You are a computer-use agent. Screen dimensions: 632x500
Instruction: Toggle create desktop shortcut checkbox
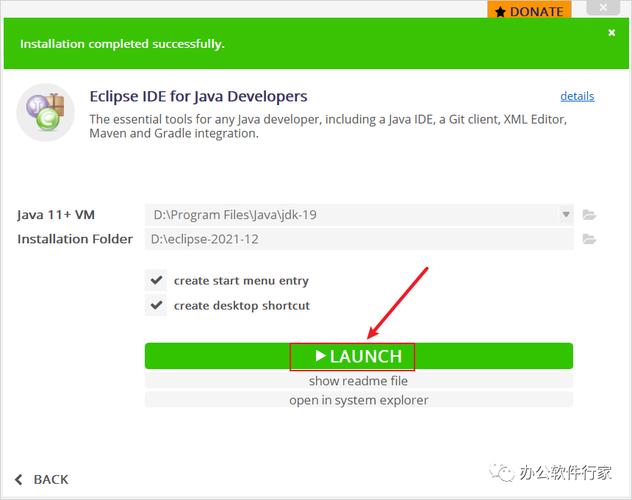[x=156, y=305]
